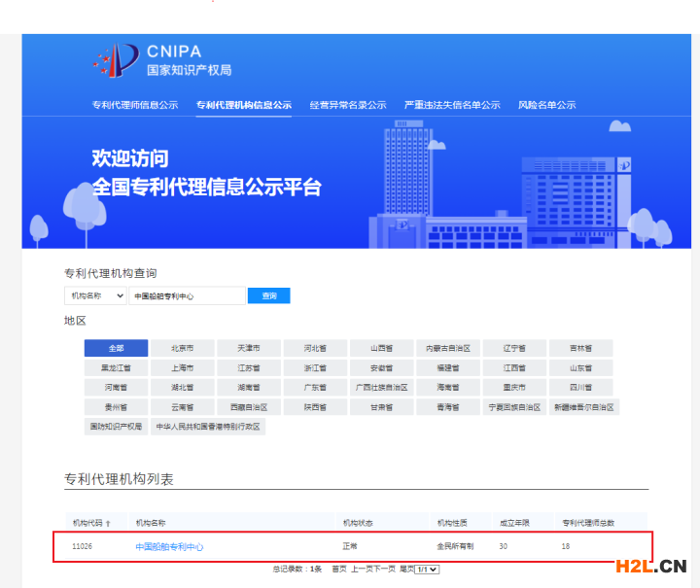Image resolution: width=700 pixels, height=588 pixels.
Task: Pick 国防知识产权局 filter option
Action: [116, 427]
